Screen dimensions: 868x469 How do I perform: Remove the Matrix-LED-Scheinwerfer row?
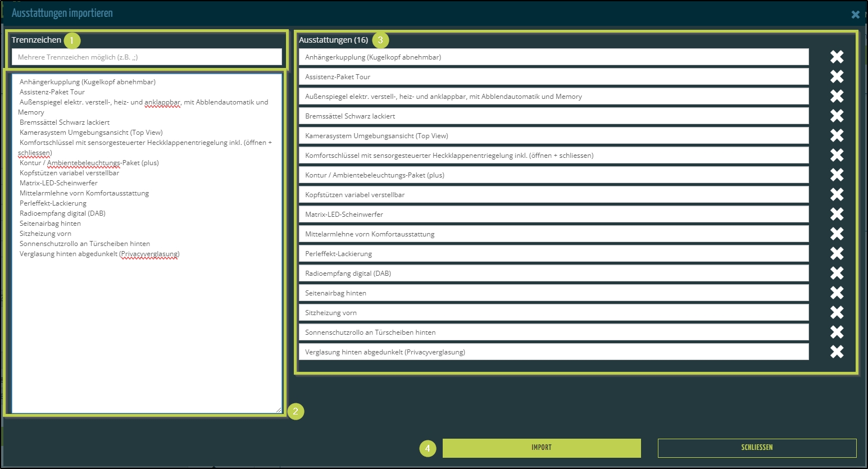(837, 214)
